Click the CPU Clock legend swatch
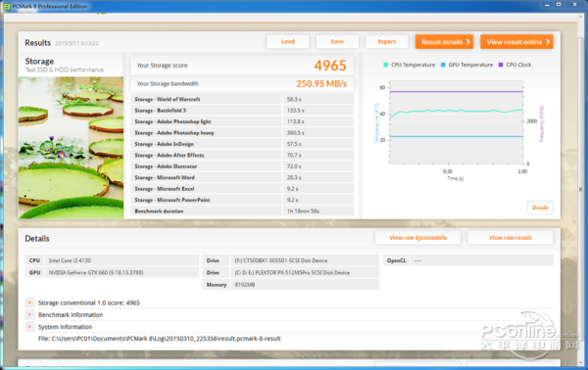 (501, 65)
